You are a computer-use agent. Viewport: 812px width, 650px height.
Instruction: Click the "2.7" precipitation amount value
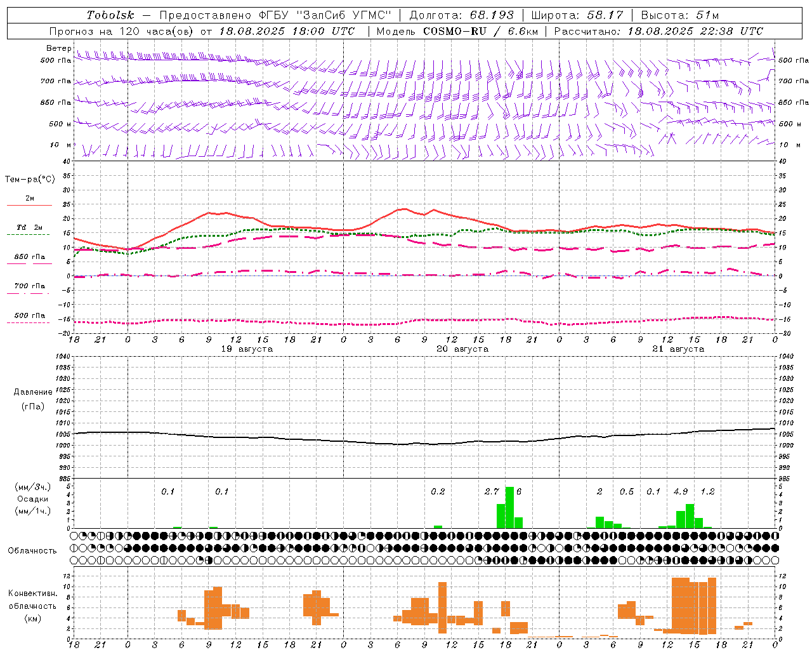(x=492, y=492)
